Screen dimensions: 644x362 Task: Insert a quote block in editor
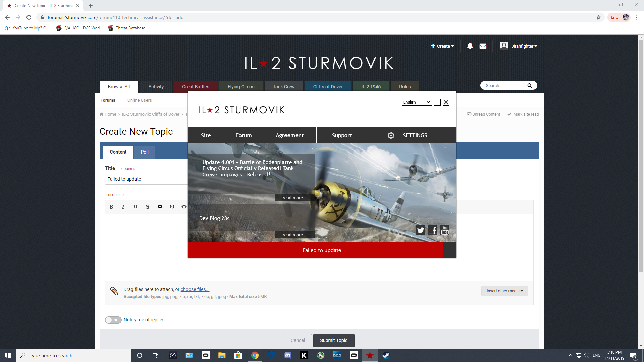tap(172, 207)
